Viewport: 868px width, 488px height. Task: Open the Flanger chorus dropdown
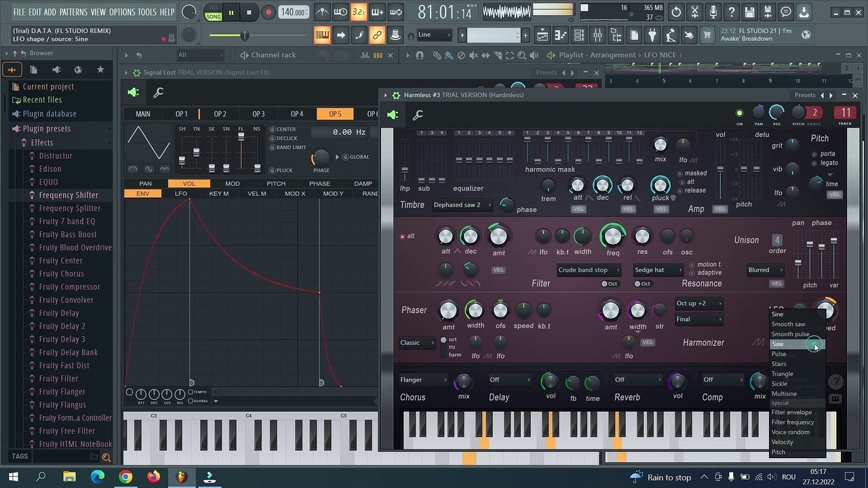[x=424, y=380]
